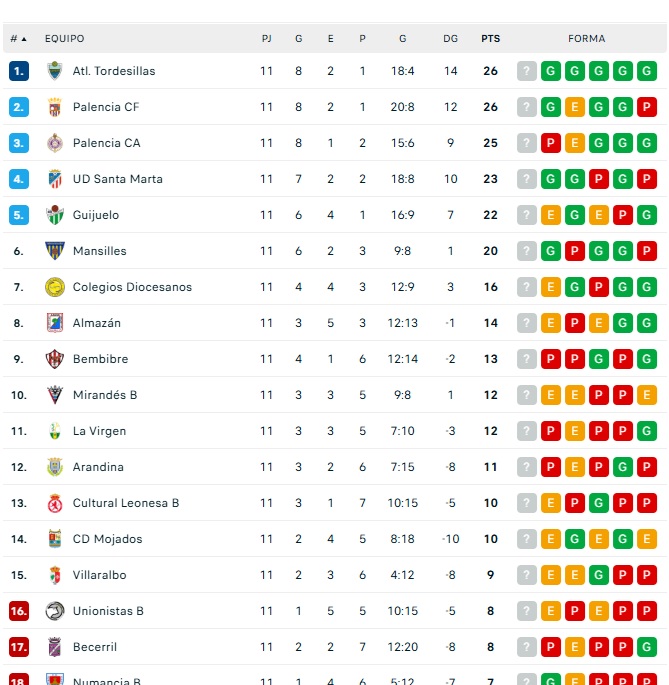Screen dimensions: 669x685
Task: Click the UD Santa Marta crest icon
Action: [x=55, y=179]
